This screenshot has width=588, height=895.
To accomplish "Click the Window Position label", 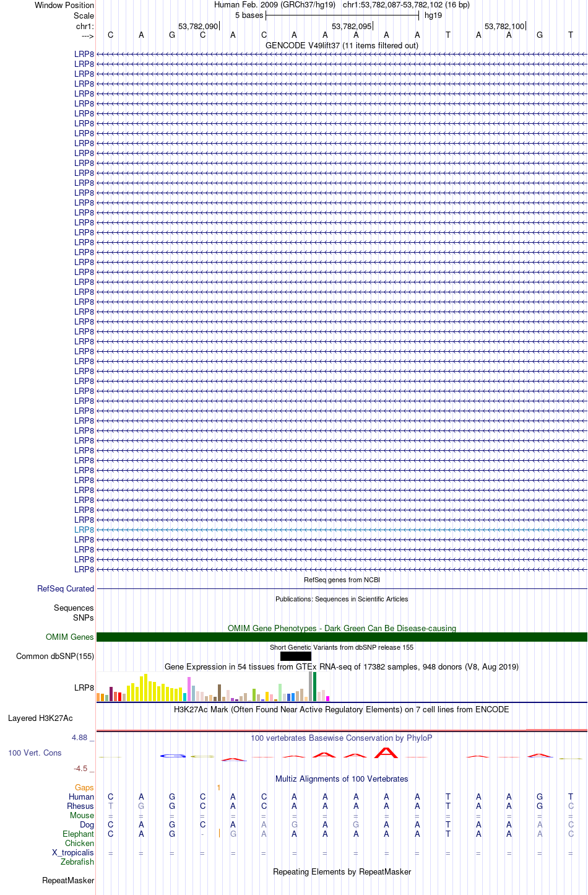I will (64, 5).
